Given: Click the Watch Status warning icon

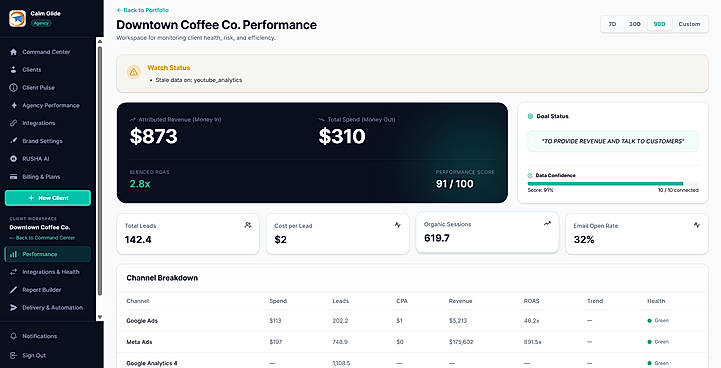Looking at the screenshot, I should [x=133, y=72].
